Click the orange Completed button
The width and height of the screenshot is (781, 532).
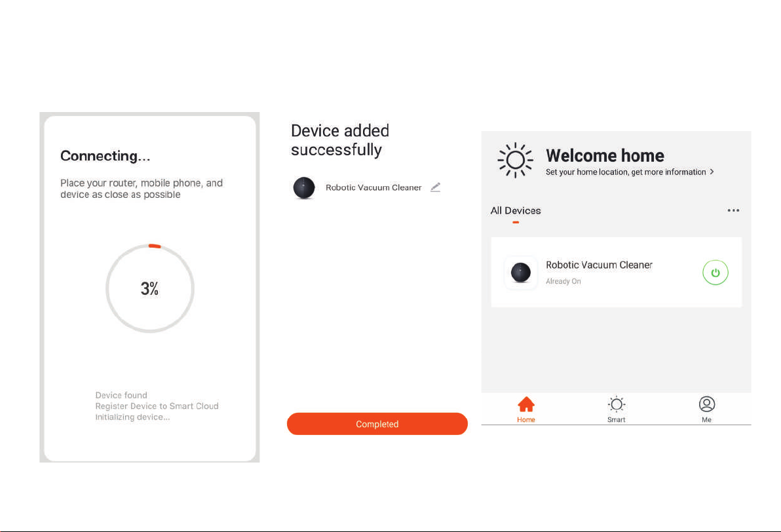377,424
